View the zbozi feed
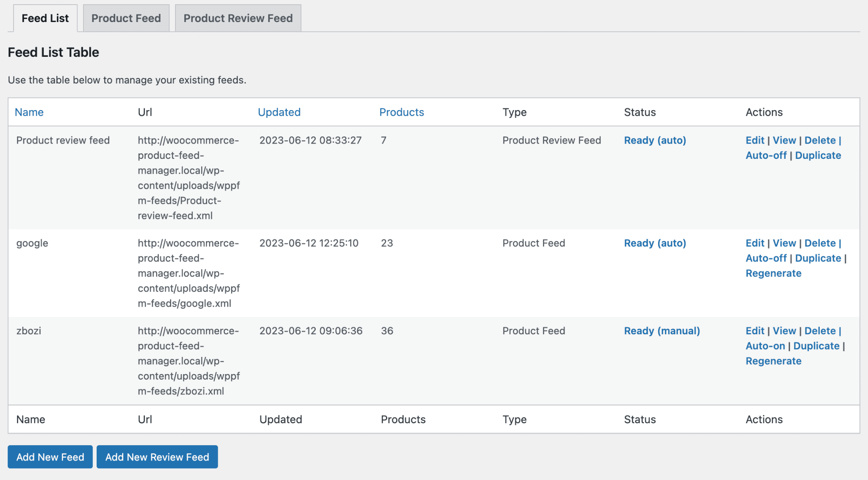The height and width of the screenshot is (480, 868). click(x=784, y=330)
